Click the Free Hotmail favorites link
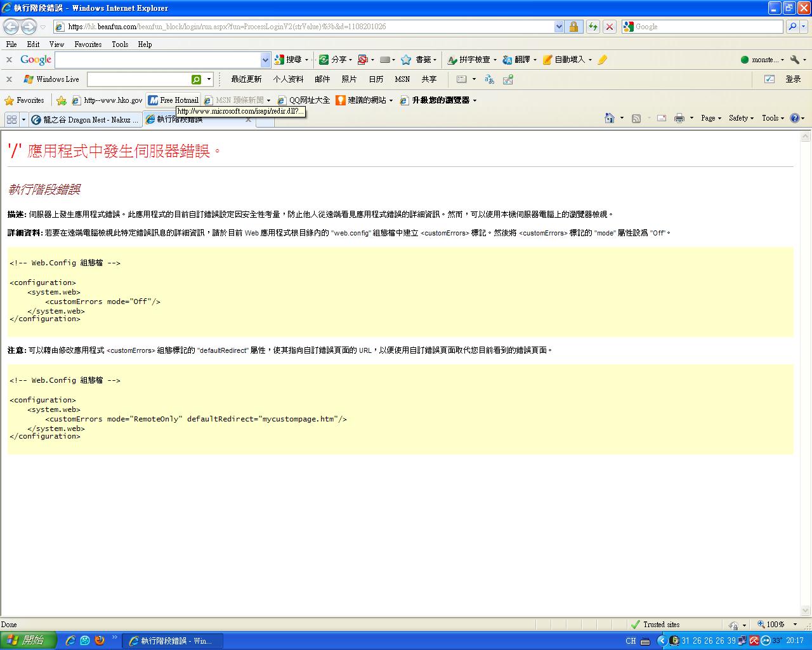The width and height of the screenshot is (812, 650). pos(173,100)
